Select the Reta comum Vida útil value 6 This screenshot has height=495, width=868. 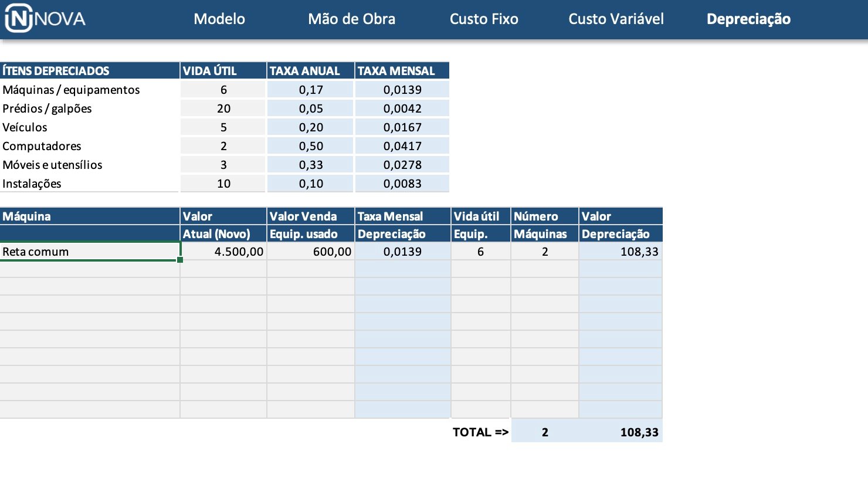481,251
